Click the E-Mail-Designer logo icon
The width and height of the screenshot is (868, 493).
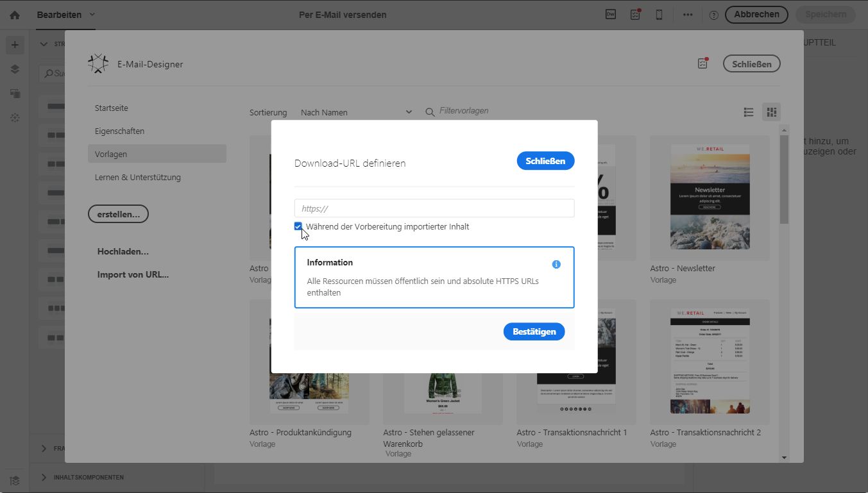(98, 63)
